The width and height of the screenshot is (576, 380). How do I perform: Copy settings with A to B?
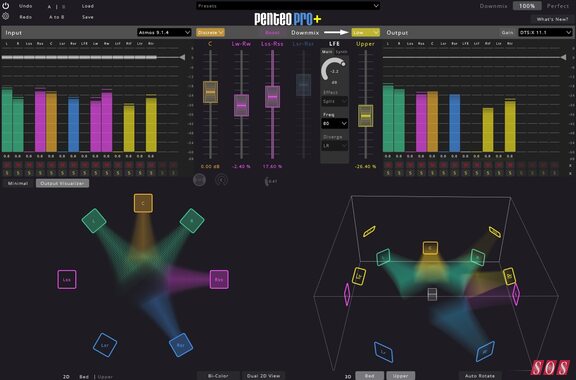point(57,17)
